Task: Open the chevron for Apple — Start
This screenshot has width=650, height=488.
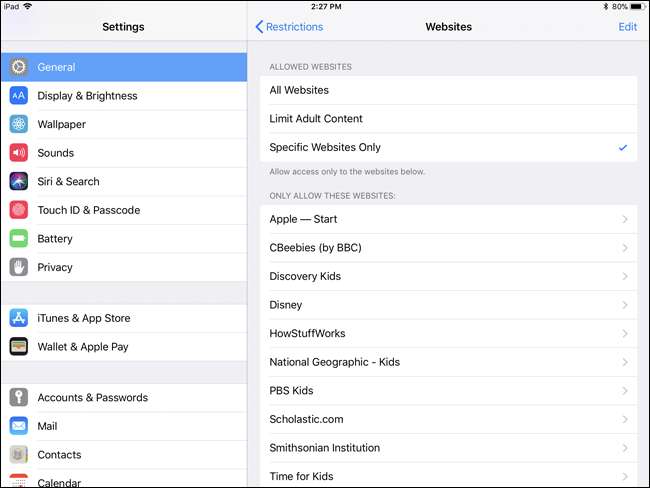Action: [x=625, y=219]
